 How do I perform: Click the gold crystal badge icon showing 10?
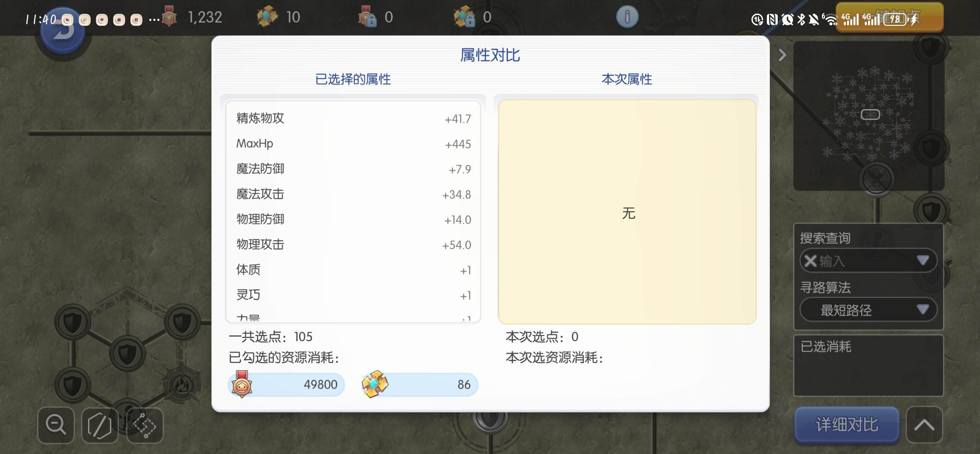267,17
